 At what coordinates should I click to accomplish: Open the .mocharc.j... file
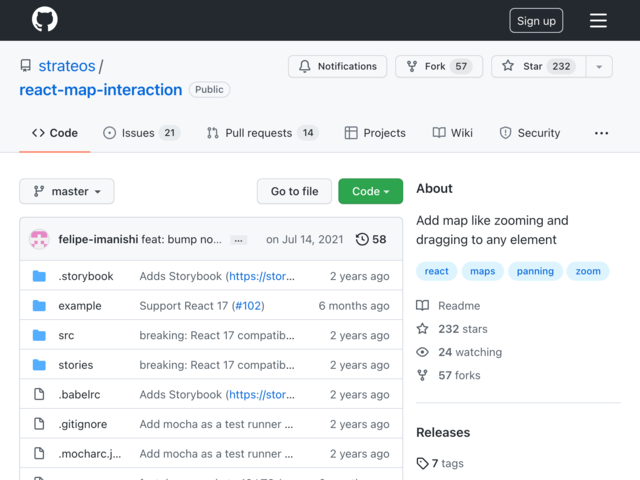point(90,454)
